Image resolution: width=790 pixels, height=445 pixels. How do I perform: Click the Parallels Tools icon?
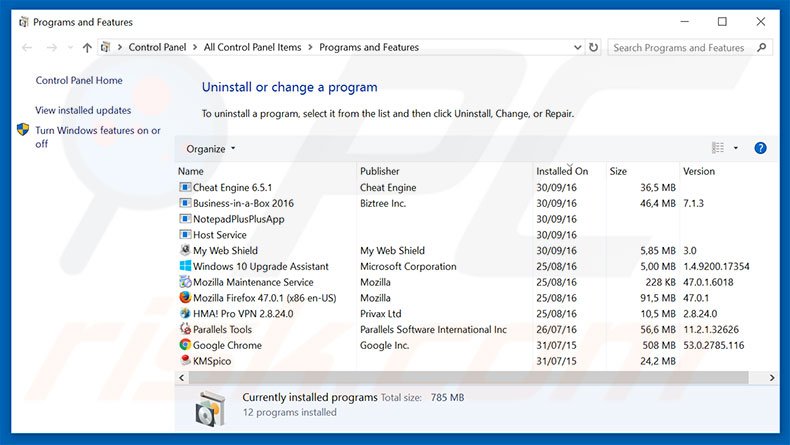tap(185, 329)
